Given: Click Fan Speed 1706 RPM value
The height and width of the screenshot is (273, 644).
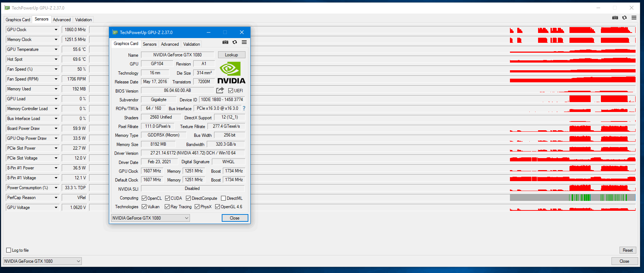Looking at the screenshot, I should [x=75, y=79].
